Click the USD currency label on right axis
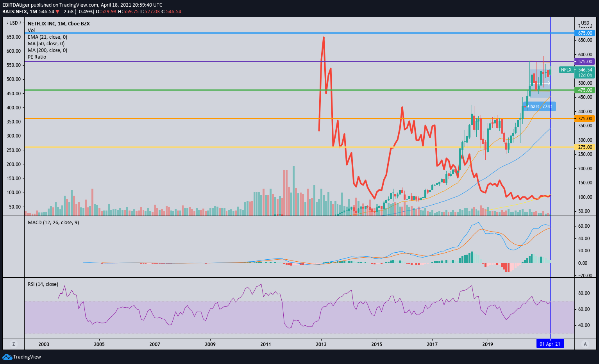The width and height of the screenshot is (599, 364). 585,23
